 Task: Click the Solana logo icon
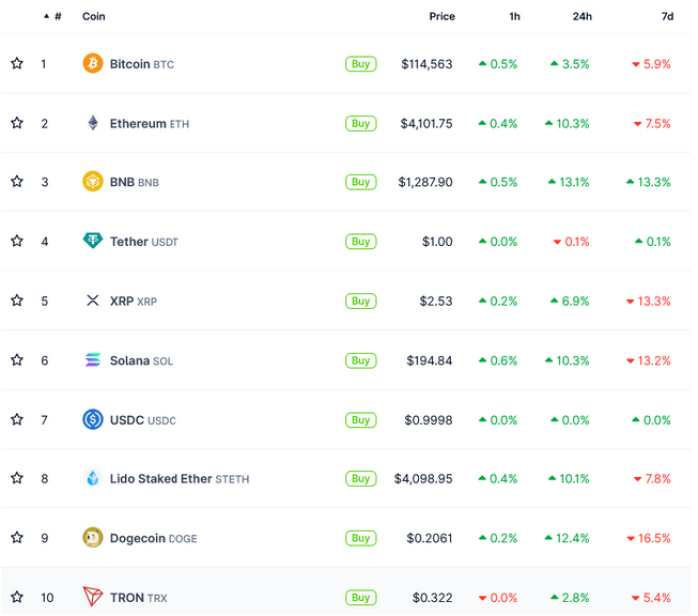pos(92,360)
